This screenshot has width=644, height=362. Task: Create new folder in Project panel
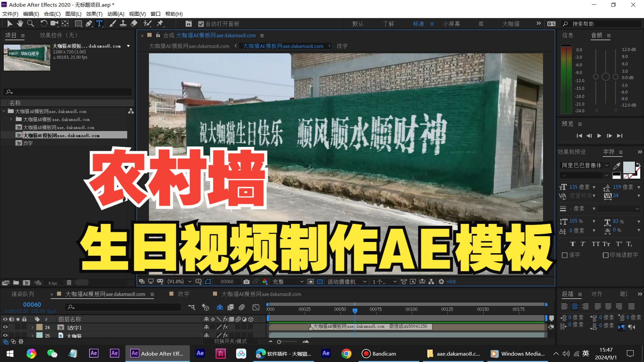(16, 283)
